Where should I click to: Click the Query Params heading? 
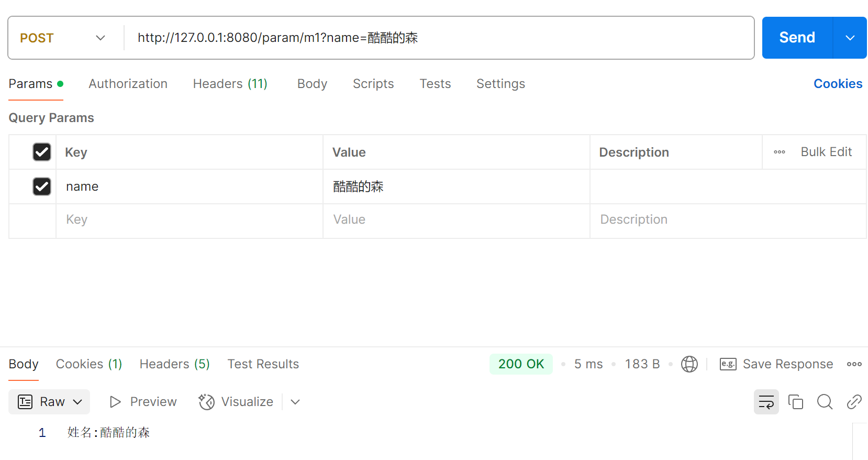[51, 118]
